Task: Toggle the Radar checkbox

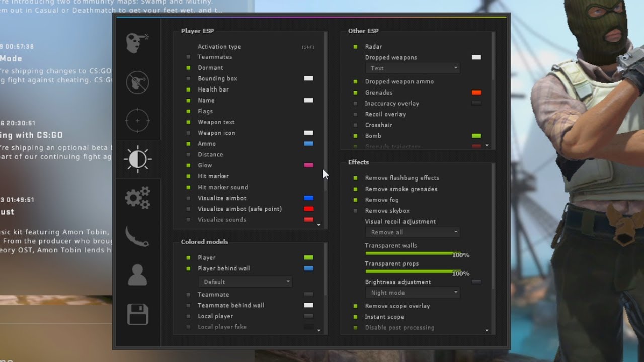Action: [x=356, y=47]
